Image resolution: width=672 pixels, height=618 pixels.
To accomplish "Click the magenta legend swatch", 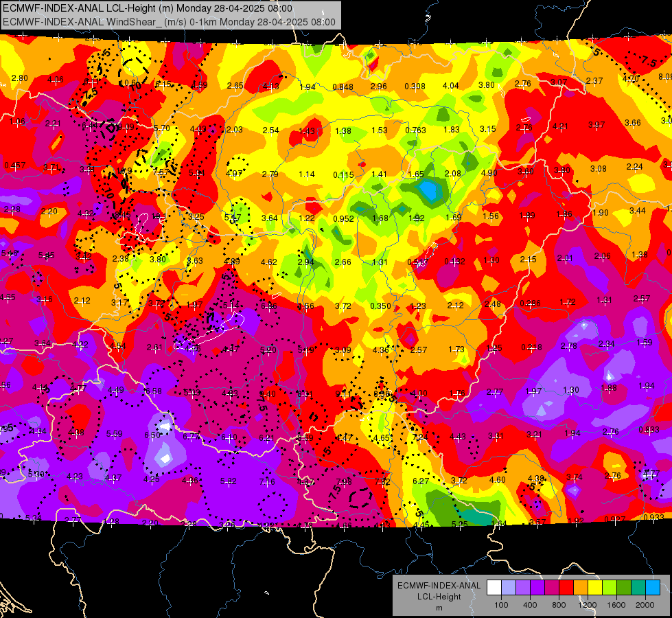I will [552, 588].
